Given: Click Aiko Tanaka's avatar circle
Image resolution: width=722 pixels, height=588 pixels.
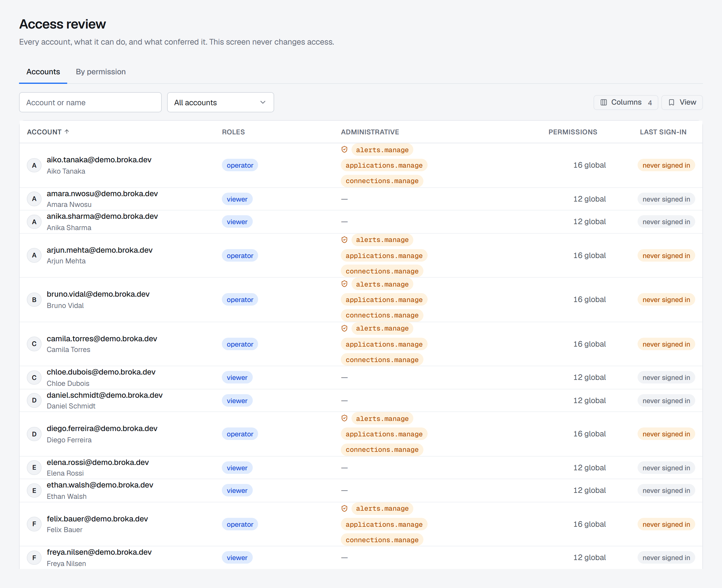Looking at the screenshot, I should [34, 165].
